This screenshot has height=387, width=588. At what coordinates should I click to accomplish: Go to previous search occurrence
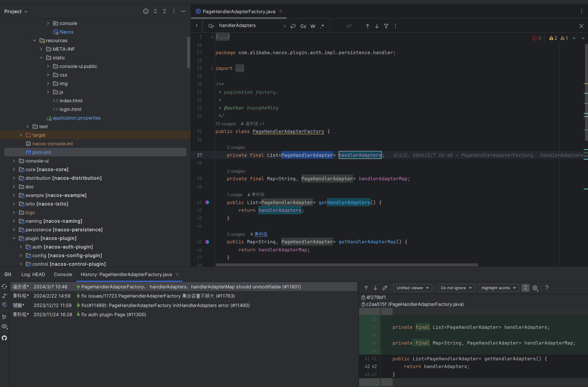[x=368, y=26]
